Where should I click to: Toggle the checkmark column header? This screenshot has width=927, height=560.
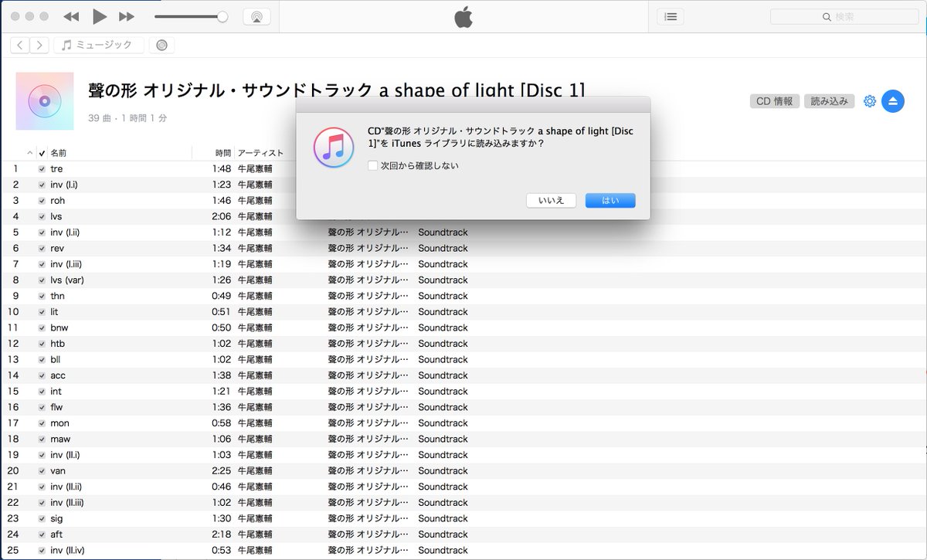click(42, 153)
